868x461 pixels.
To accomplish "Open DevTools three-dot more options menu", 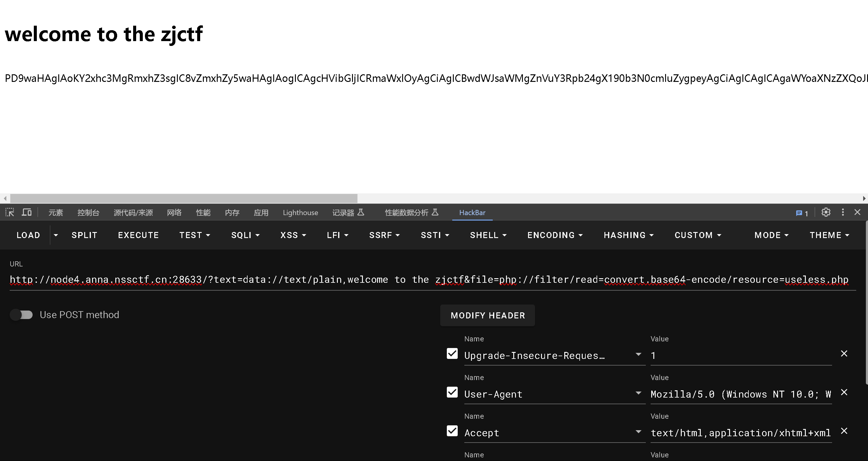I will [x=843, y=212].
